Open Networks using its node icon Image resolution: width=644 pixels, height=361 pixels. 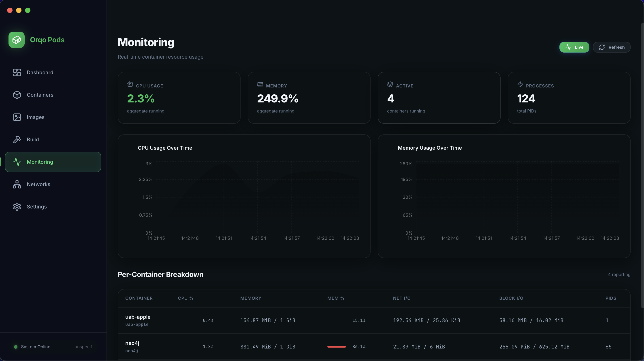[17, 184]
